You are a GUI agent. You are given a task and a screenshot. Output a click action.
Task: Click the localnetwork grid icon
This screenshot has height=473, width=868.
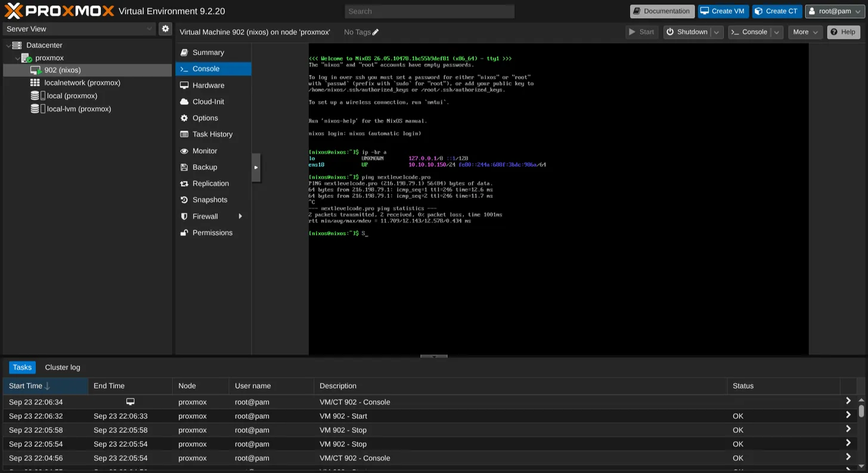click(35, 83)
